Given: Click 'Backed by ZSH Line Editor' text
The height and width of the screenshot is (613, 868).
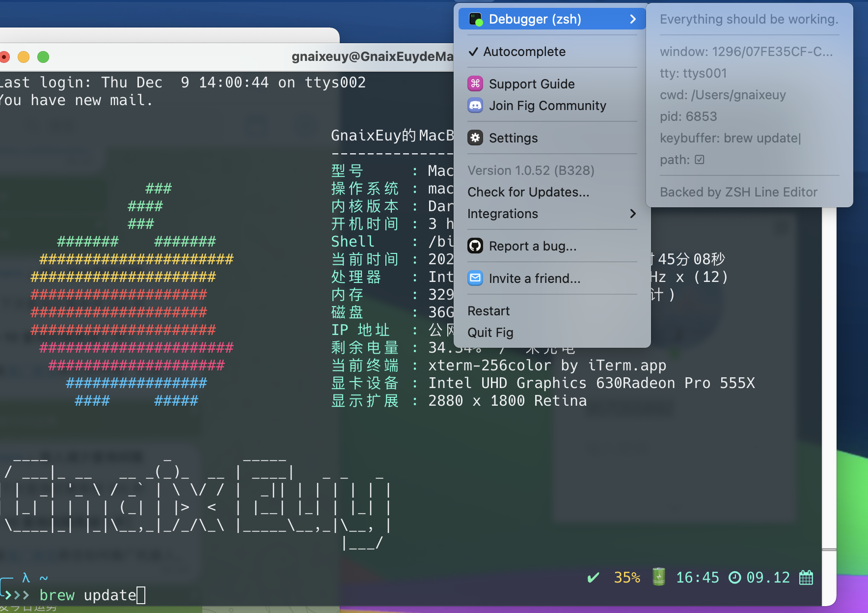Looking at the screenshot, I should (738, 192).
